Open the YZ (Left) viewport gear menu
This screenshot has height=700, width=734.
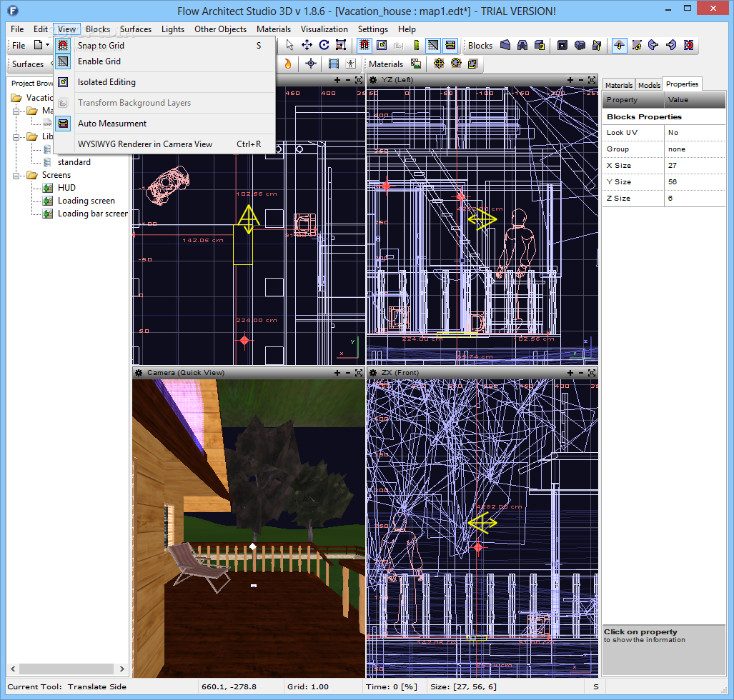pyautogui.click(x=373, y=80)
